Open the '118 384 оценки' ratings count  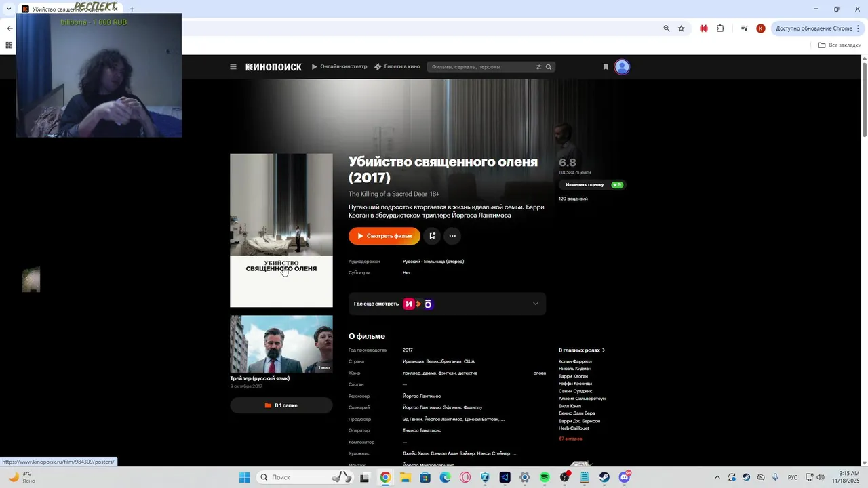pos(574,173)
